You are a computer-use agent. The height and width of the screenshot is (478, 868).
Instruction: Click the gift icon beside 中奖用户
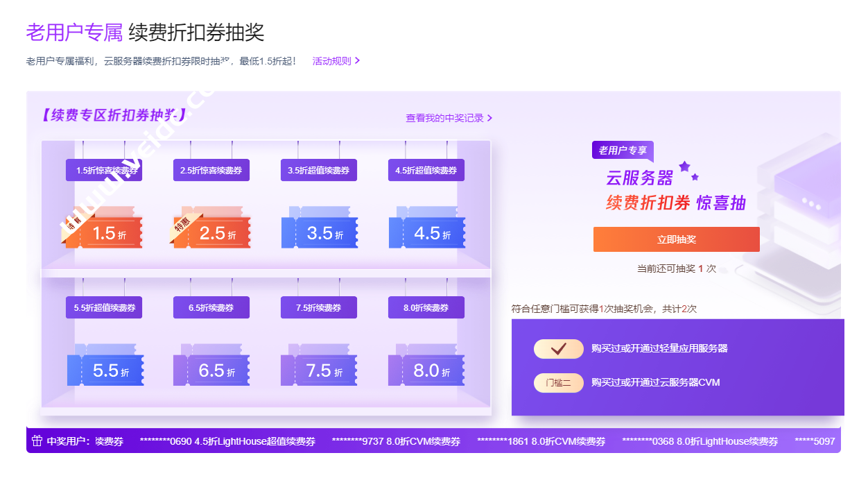(x=37, y=441)
